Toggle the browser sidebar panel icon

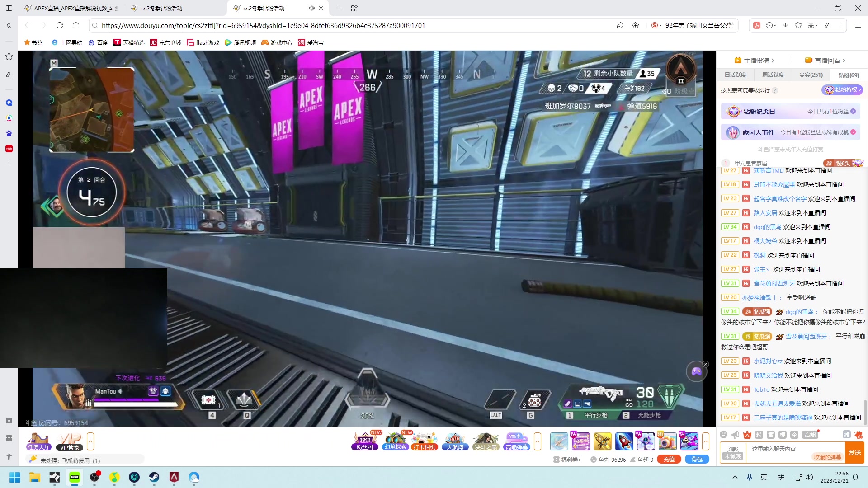[9, 8]
